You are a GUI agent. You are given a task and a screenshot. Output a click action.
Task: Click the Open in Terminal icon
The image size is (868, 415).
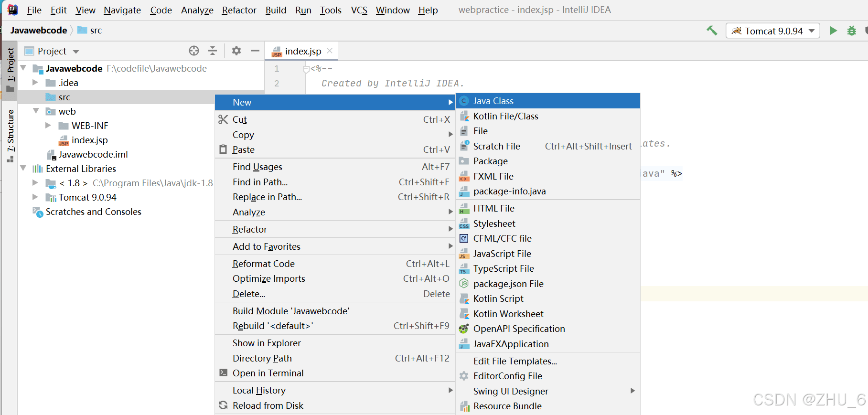coord(223,372)
